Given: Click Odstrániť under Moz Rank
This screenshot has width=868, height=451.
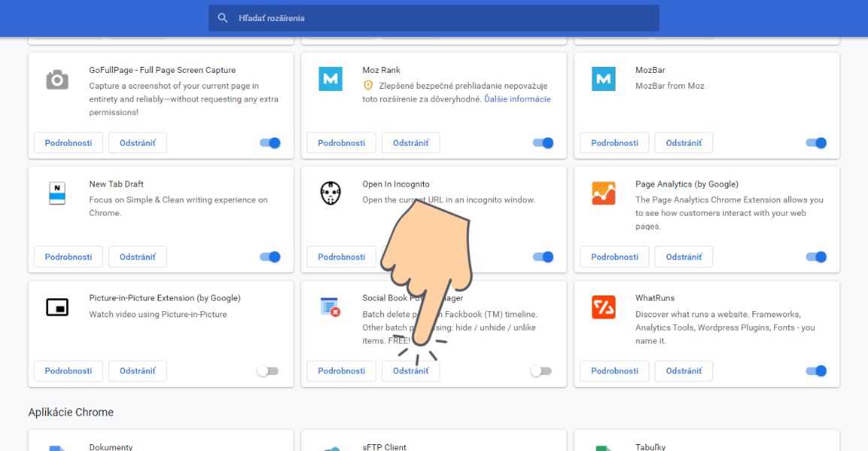Looking at the screenshot, I should click(x=411, y=143).
